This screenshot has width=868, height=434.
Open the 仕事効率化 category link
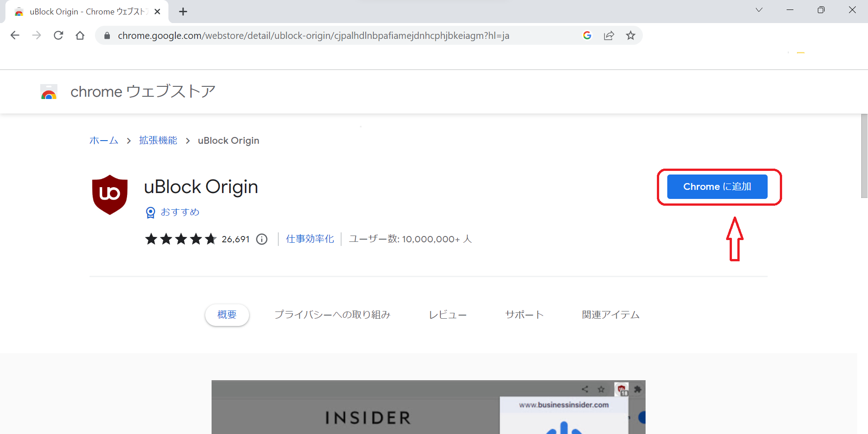pyautogui.click(x=310, y=239)
